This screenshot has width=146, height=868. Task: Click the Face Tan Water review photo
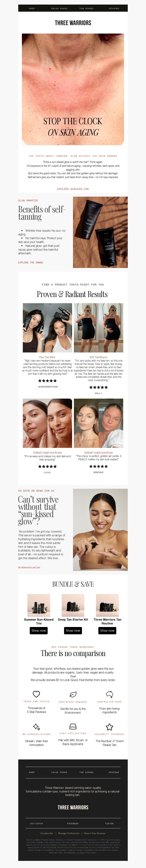pos(47,327)
